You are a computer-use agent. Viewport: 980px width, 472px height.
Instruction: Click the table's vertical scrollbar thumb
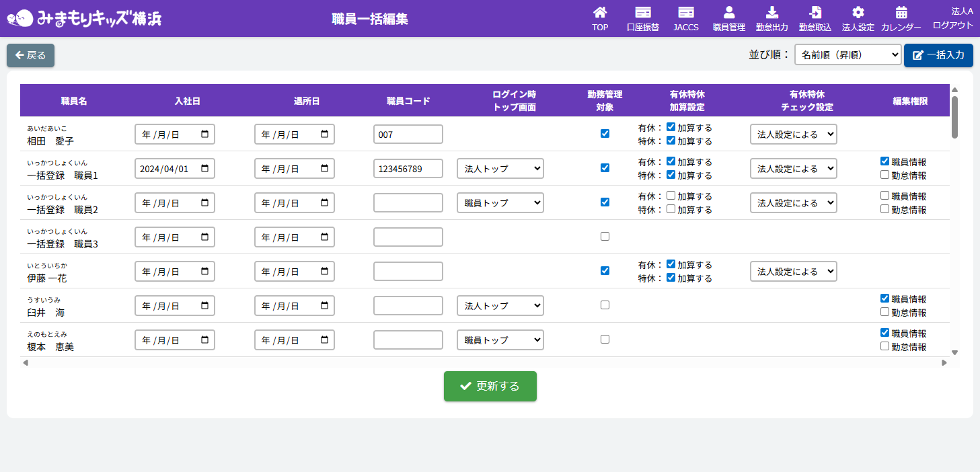click(x=954, y=117)
